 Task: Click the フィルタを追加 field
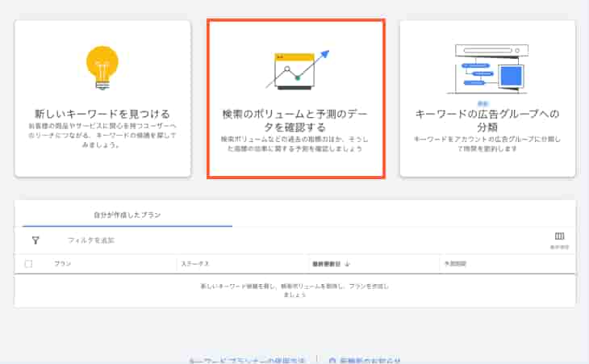point(90,241)
